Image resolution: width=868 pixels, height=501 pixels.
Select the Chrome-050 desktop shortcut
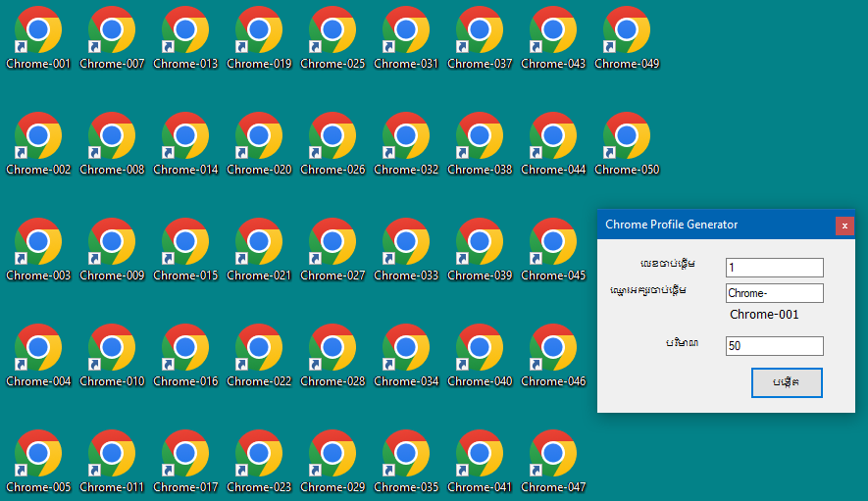click(627, 143)
